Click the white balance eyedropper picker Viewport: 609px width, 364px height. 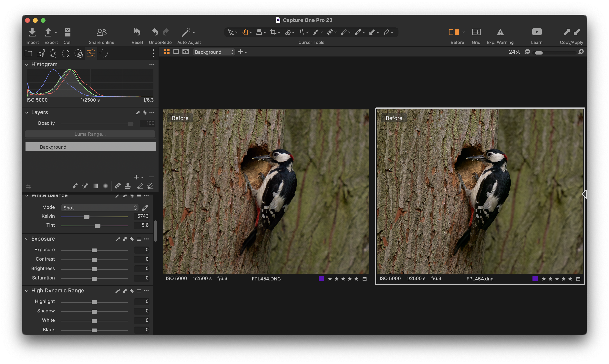(145, 208)
